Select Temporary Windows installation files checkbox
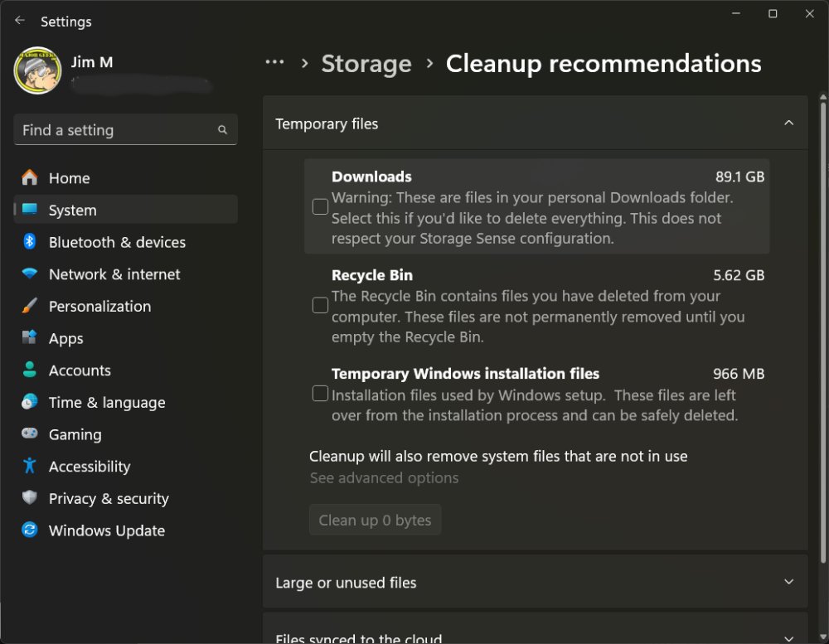The width and height of the screenshot is (829, 644). (x=320, y=394)
